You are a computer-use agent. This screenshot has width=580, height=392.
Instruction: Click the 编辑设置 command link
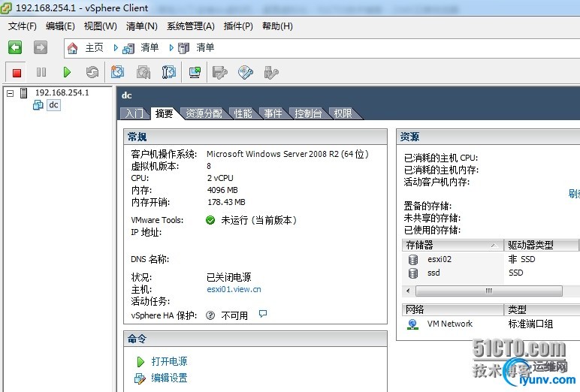pyautogui.click(x=169, y=378)
